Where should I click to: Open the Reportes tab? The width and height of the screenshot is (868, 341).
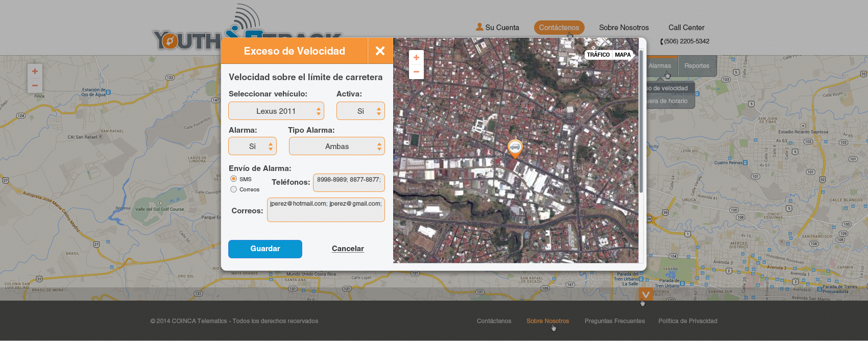point(697,66)
